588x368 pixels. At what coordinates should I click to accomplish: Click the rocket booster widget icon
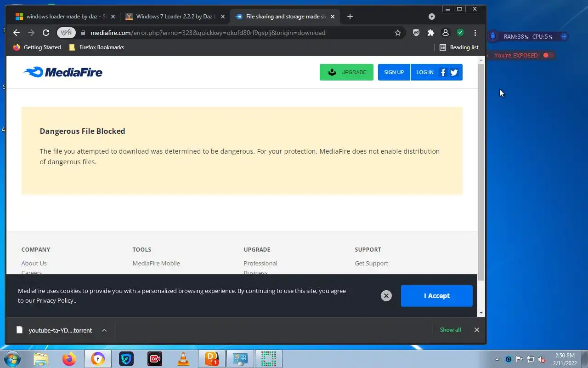pos(493,36)
